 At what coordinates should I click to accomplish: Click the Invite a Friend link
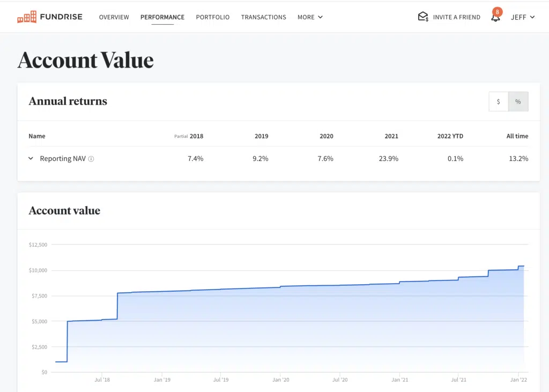tap(456, 17)
